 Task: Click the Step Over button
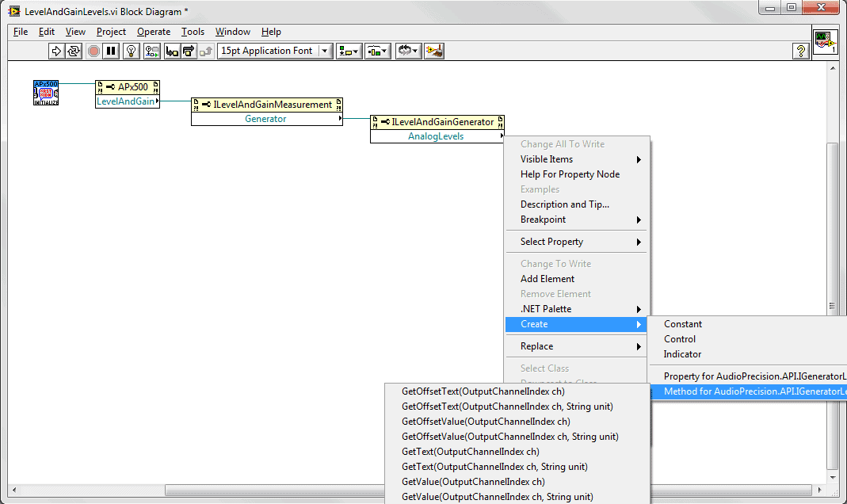[189, 51]
